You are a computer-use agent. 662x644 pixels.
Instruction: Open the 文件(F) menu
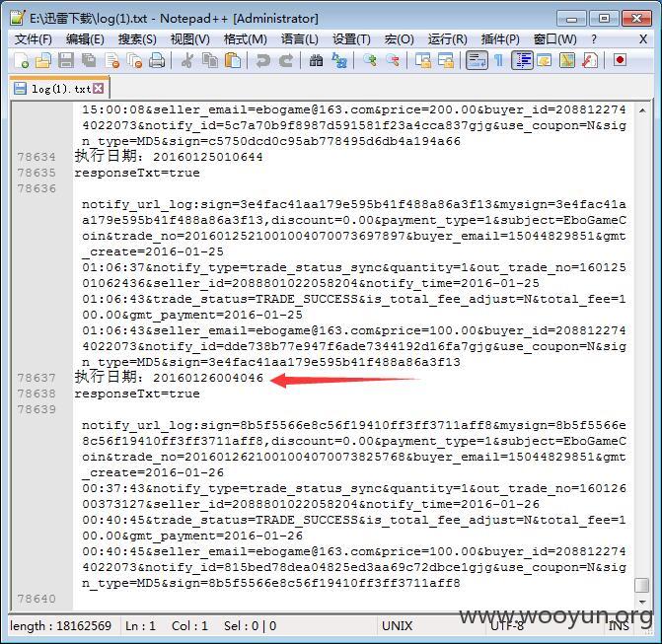click(x=33, y=39)
